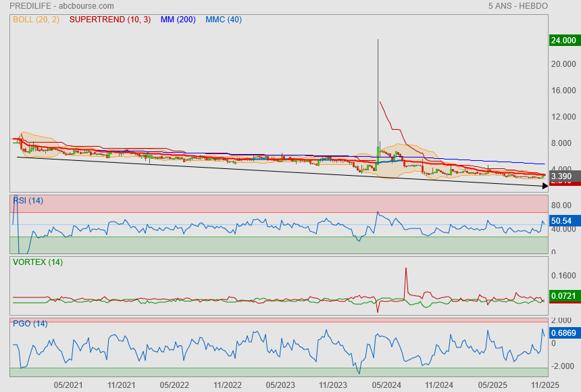Click the MM (200) moving average label
This screenshot has width=581, height=392.
pyautogui.click(x=178, y=20)
